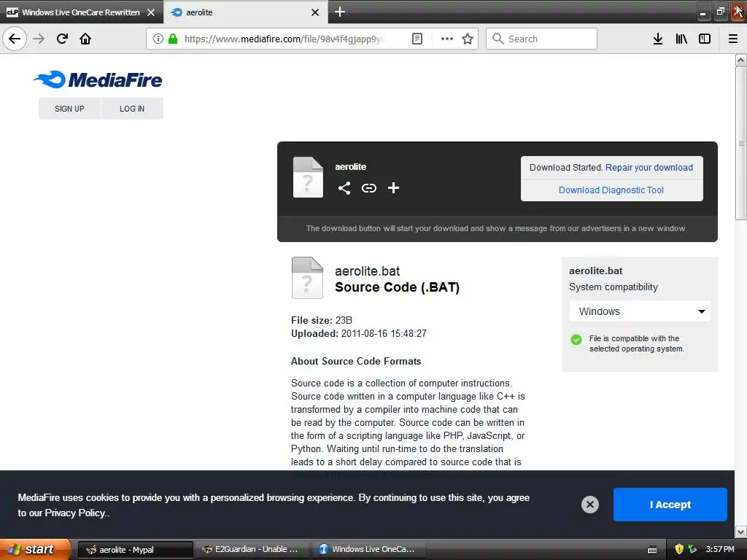Click the on-screen keyboard tray icon
This screenshot has height=560, width=747.
[652, 550]
